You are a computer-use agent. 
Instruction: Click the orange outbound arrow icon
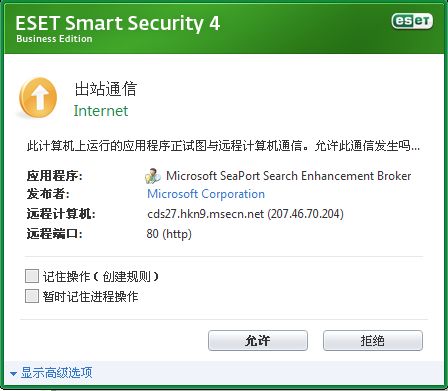(38, 97)
